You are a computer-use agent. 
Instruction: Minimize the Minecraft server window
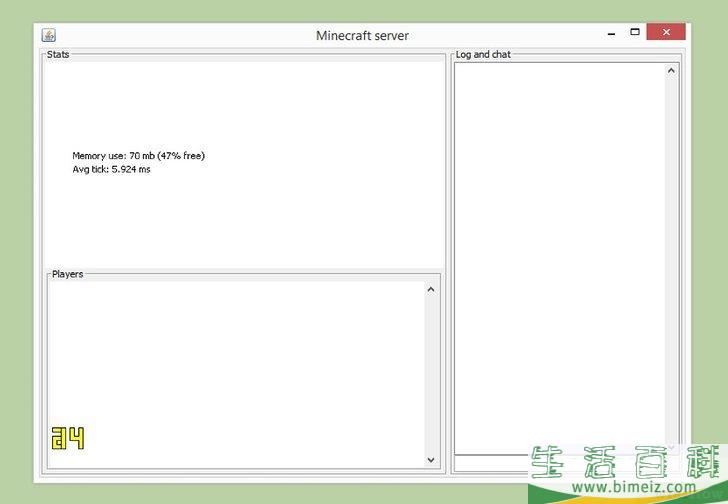tap(611, 33)
